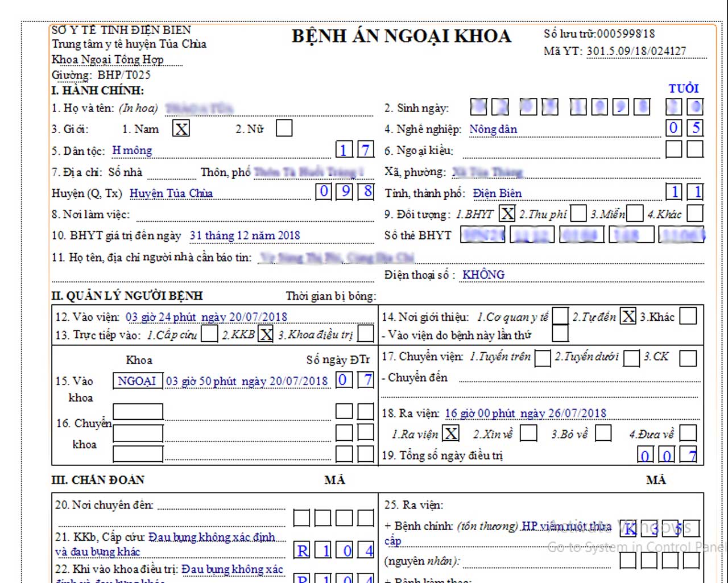
Task: Click department entry time '03 giờ 50 phút'
Action: (x=201, y=381)
